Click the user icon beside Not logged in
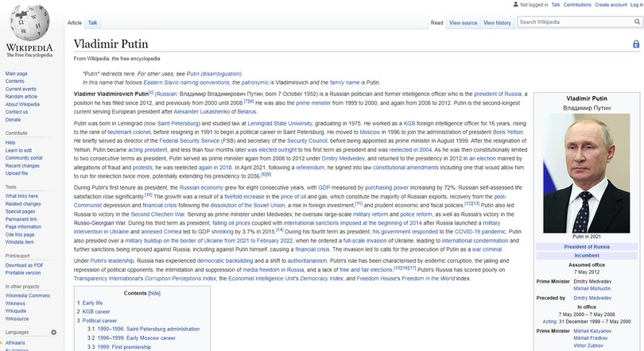This screenshot has height=351, width=644. (516, 4)
